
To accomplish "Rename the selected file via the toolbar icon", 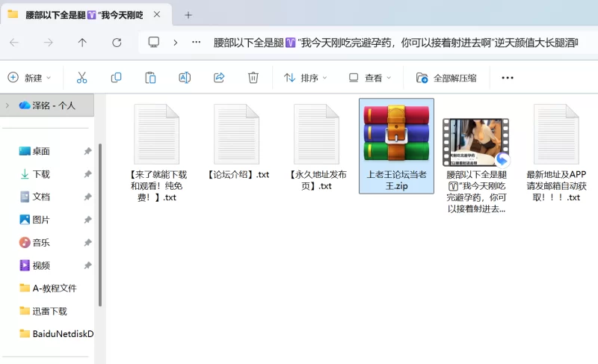I will [185, 78].
